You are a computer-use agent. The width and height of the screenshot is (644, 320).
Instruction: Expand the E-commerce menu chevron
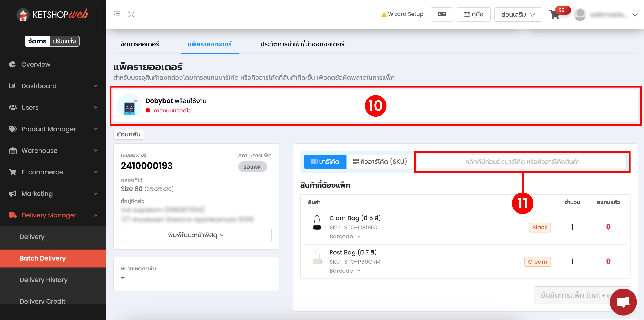coord(96,172)
